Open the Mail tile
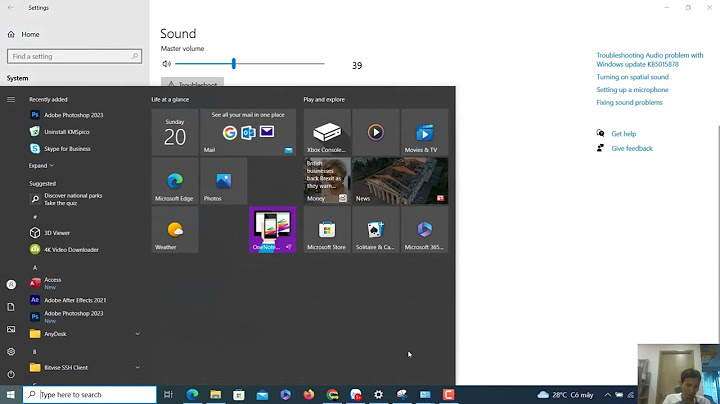 click(248, 132)
